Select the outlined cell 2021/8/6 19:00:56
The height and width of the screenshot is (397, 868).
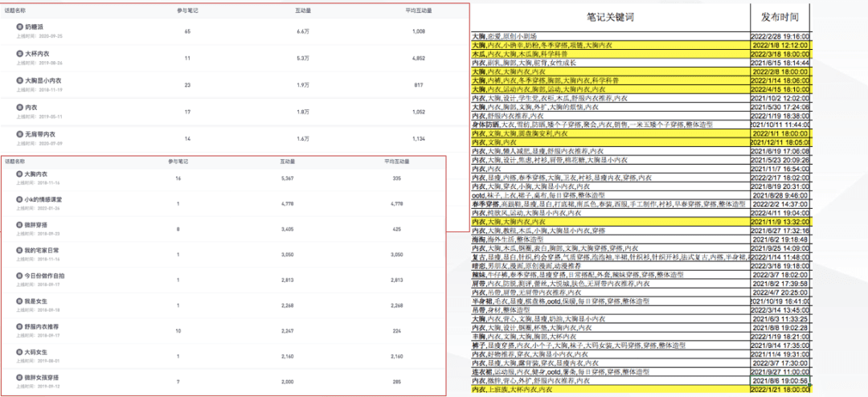click(x=780, y=381)
